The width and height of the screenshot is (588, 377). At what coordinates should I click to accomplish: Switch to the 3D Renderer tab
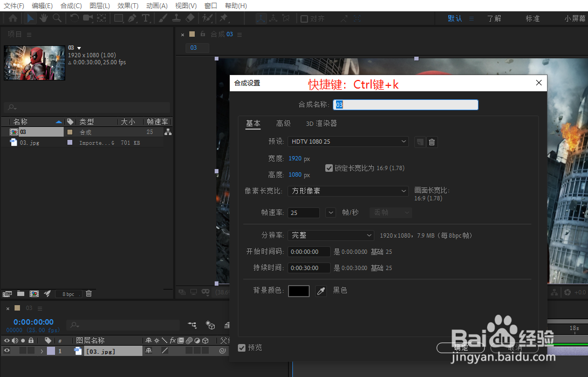[322, 123]
